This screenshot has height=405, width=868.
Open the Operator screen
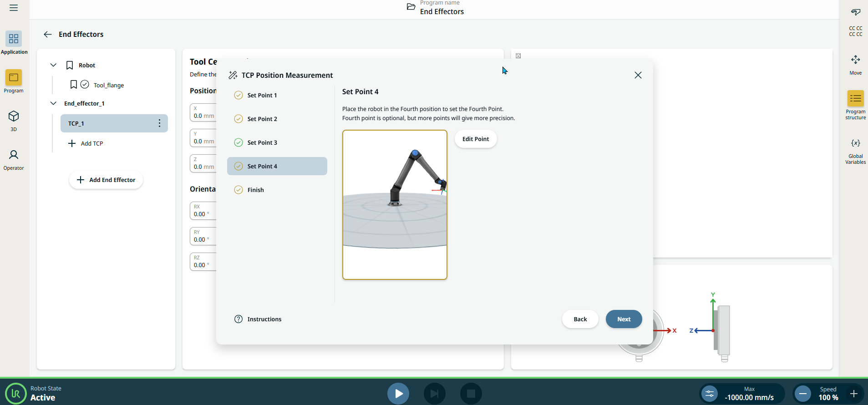tap(14, 159)
